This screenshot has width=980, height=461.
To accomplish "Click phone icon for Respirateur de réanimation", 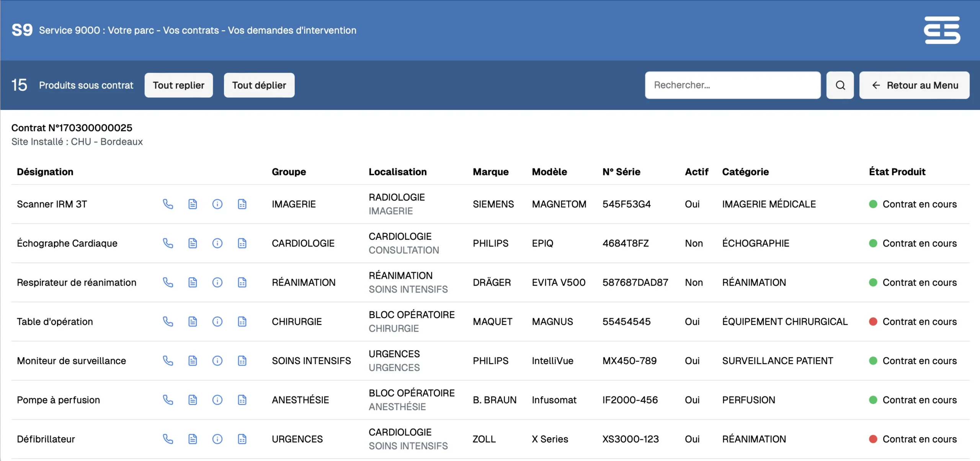I will point(168,282).
